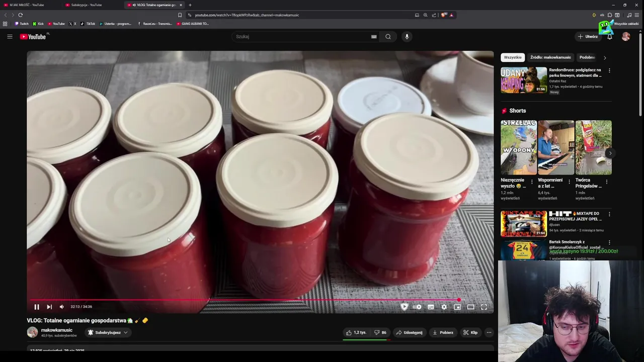Start voice search with the microphone

click(407, 36)
